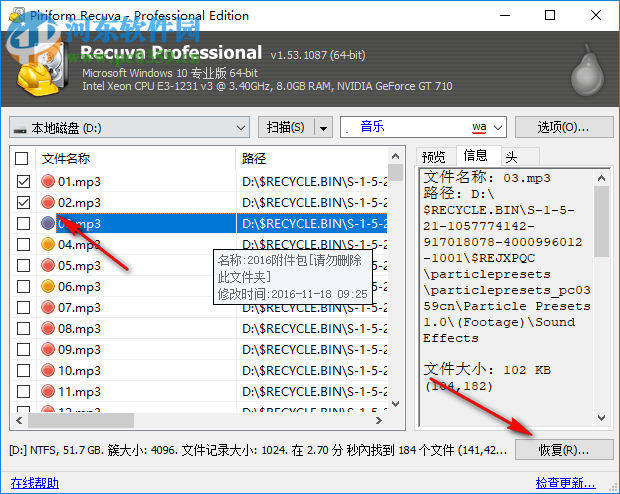620x494 pixels.
Task: Select the 07.mp3 file name
Action: coord(79,308)
